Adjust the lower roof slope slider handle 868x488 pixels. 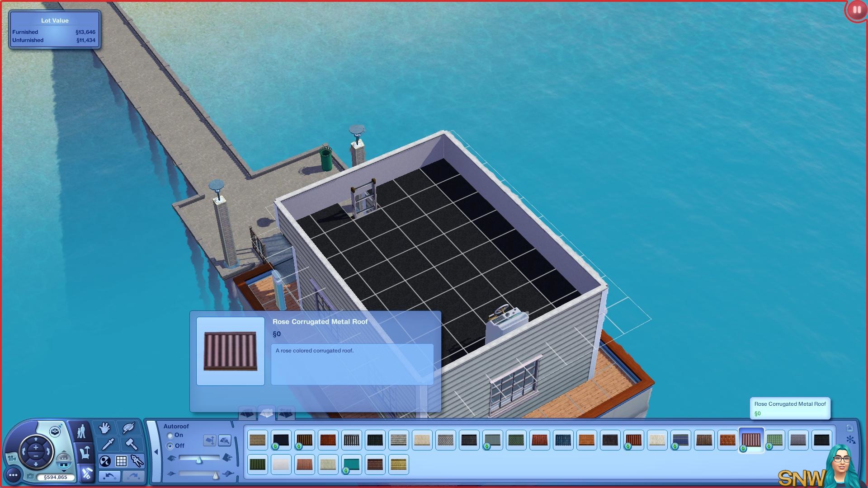(x=216, y=475)
